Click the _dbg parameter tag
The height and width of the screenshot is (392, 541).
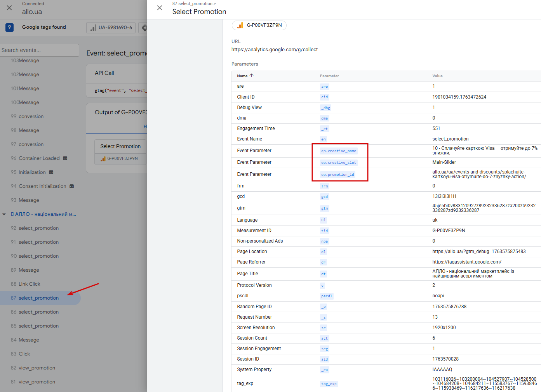[325, 108]
